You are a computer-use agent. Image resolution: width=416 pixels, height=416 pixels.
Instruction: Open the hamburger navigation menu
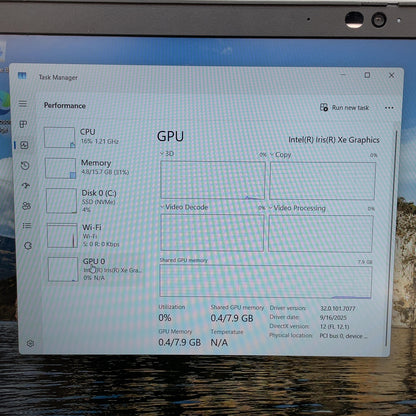(x=23, y=104)
